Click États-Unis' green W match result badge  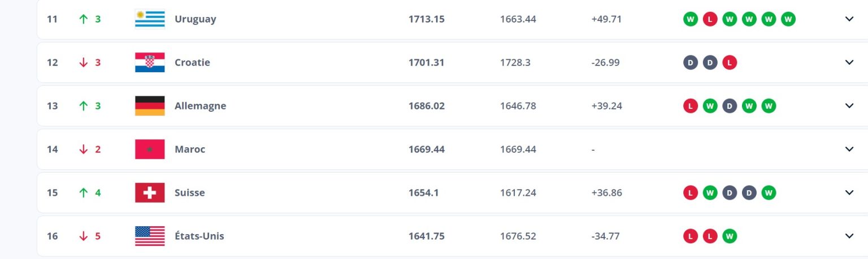pos(730,236)
